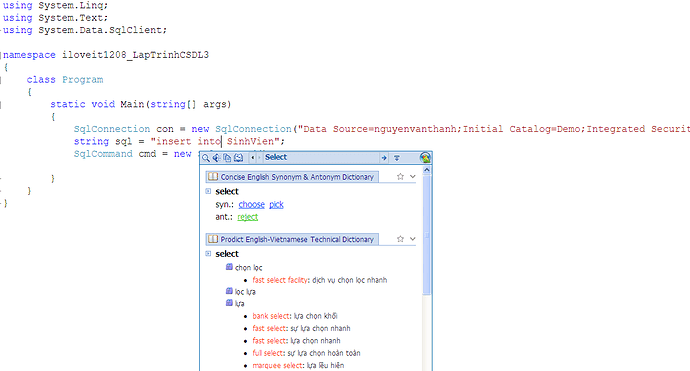Click the 'Main' method name
Viewport: 690px width, 371px height.
coord(132,104)
